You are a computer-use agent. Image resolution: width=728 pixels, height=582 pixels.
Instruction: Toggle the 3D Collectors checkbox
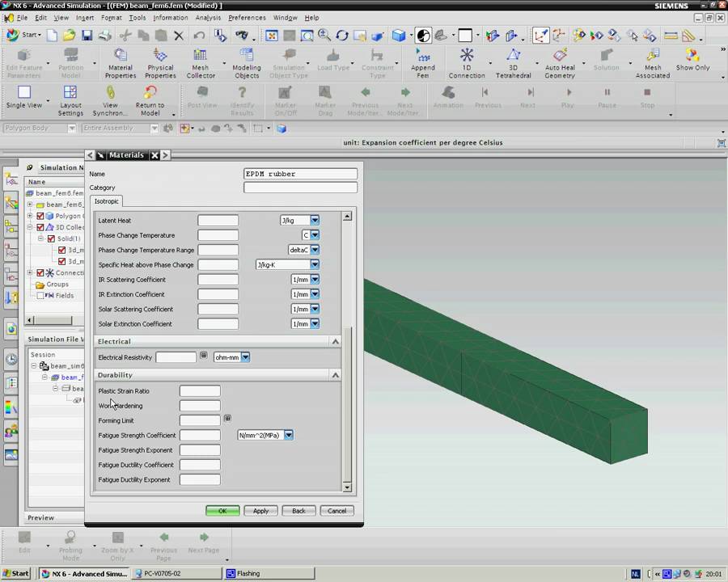pos(40,227)
